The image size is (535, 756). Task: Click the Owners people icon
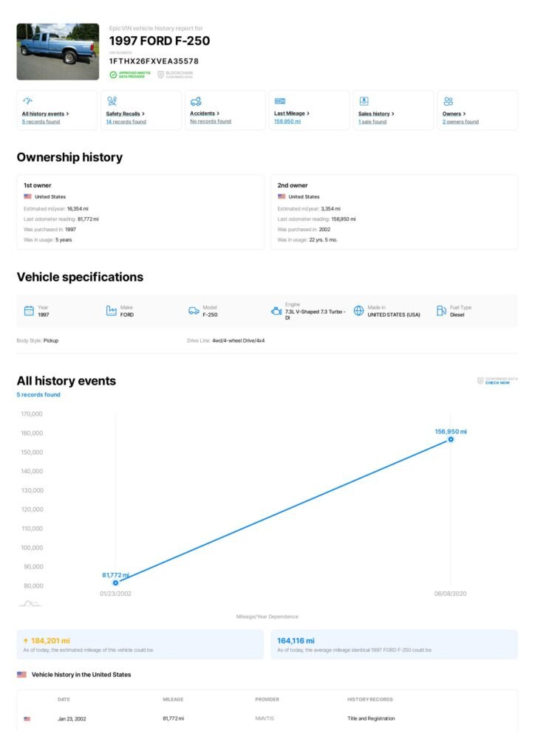[x=448, y=101]
